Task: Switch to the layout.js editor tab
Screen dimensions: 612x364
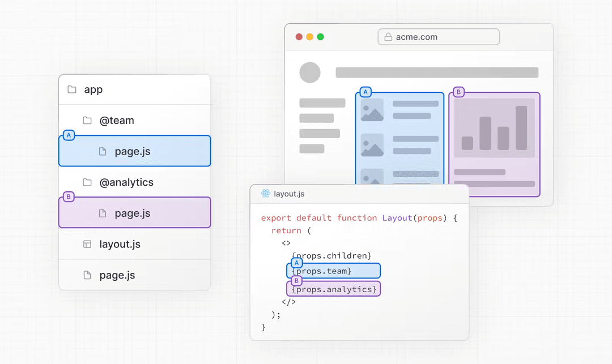Action: tap(283, 194)
